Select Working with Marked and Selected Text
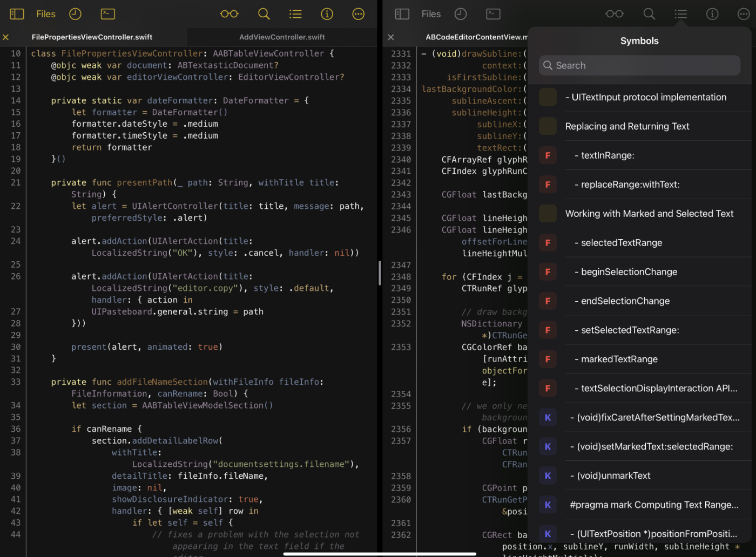 pyautogui.click(x=649, y=214)
